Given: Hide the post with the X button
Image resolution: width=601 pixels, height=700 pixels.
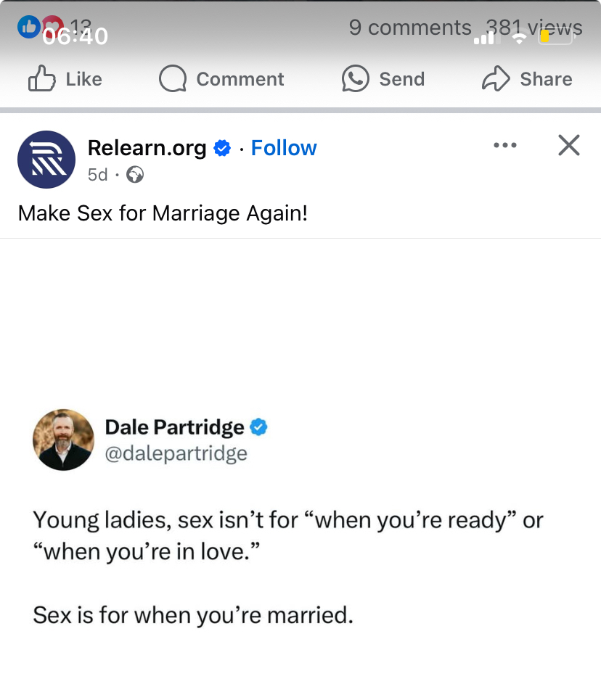Looking at the screenshot, I should click(x=569, y=146).
